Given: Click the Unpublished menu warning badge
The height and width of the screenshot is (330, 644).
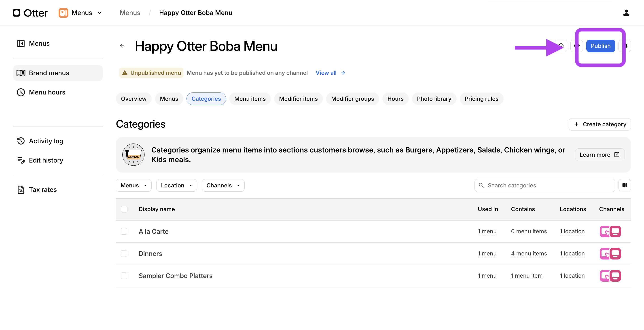Looking at the screenshot, I should tap(151, 73).
